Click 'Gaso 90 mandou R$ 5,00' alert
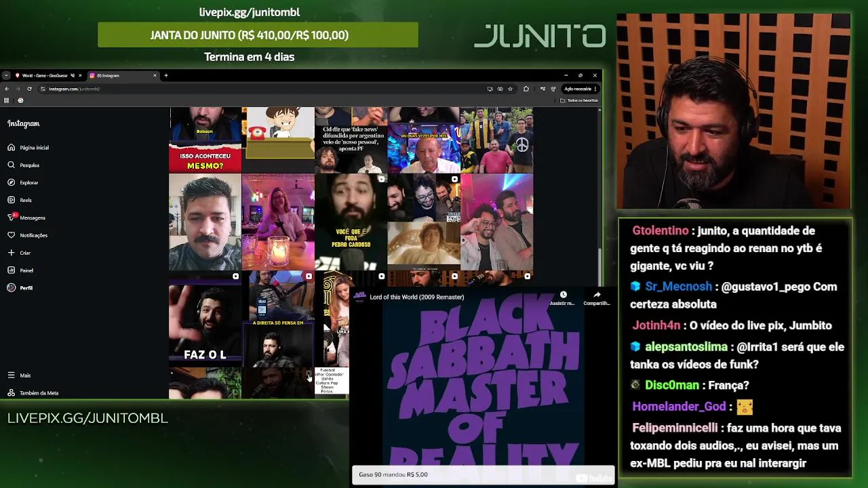Image resolution: width=868 pixels, height=488 pixels. [483, 474]
